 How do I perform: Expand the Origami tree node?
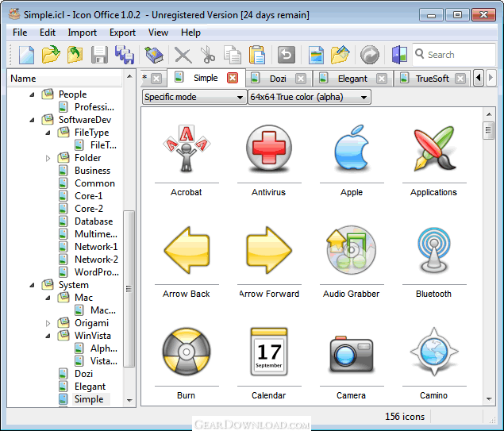coord(48,323)
